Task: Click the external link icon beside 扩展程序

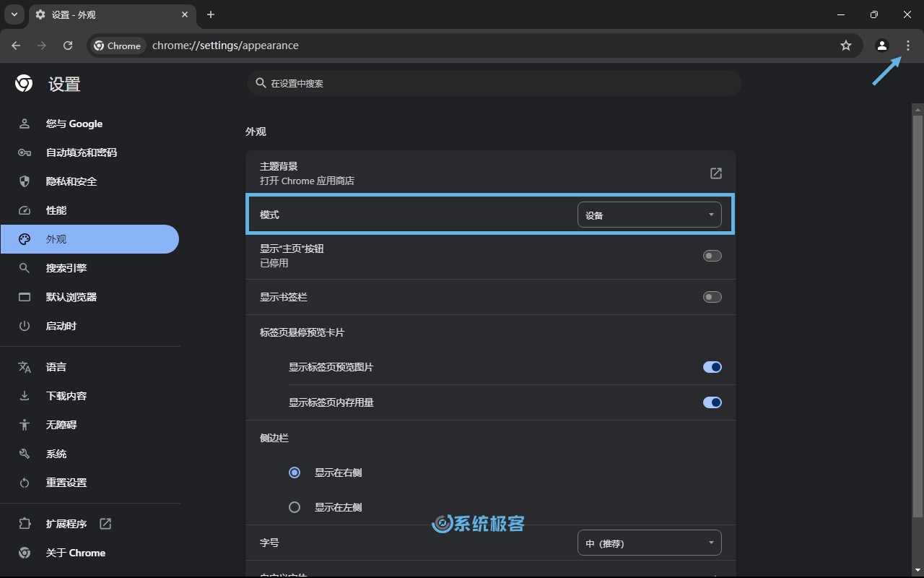Action: [105, 524]
